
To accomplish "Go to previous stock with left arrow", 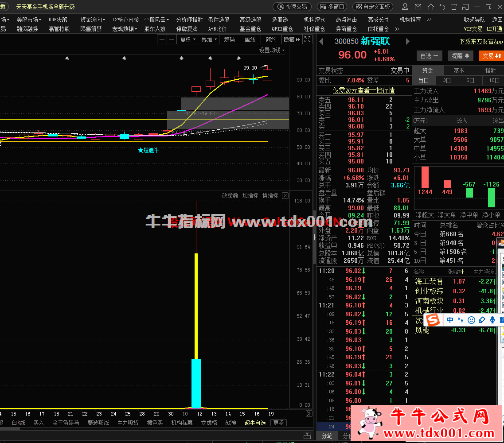I will click(x=321, y=42).
